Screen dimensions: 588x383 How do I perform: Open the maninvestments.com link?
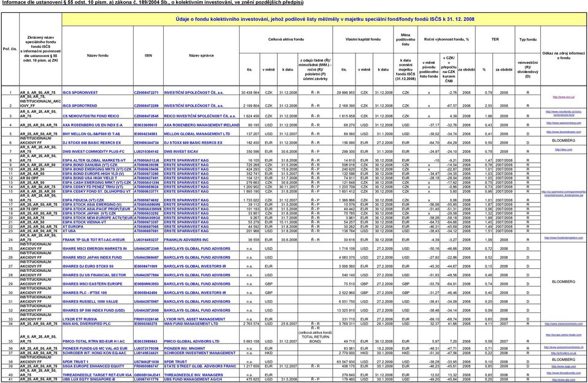coord(563,323)
